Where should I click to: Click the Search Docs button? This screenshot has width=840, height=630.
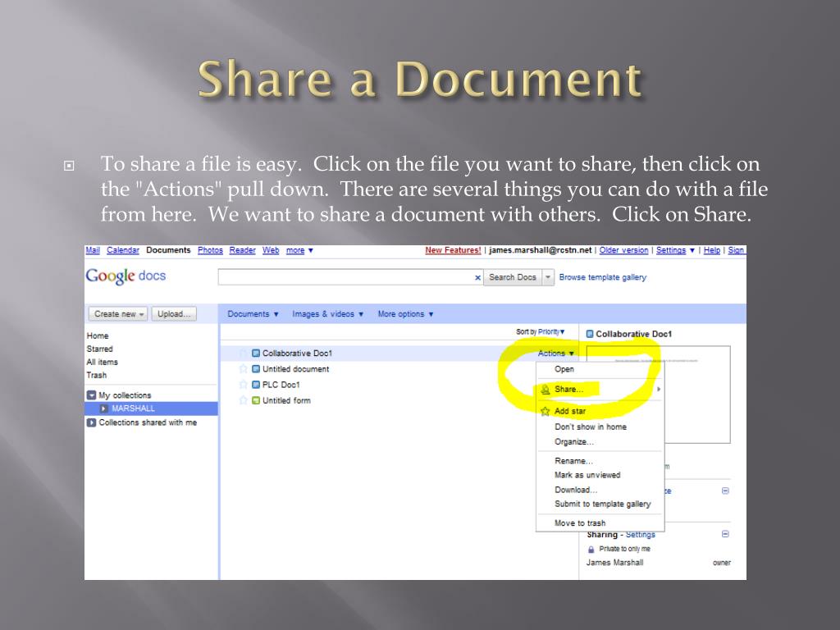pos(512,277)
